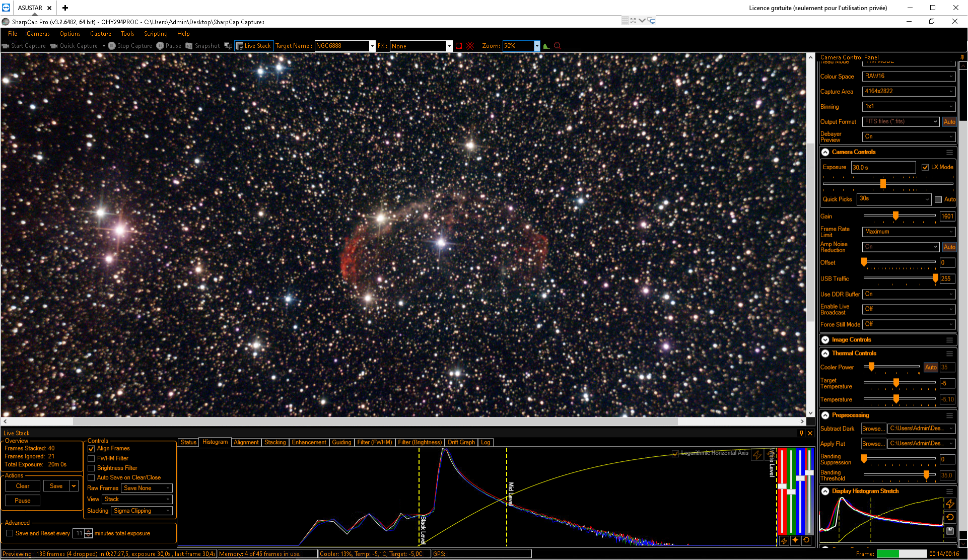Click the USB Traffic slider handle
This screenshot has height=560, width=968.
click(935, 278)
